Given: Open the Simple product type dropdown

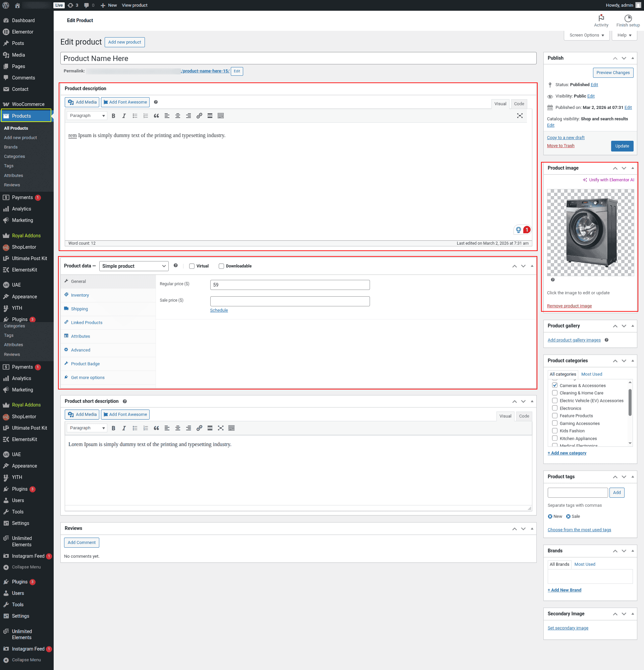Looking at the screenshot, I should (x=134, y=266).
